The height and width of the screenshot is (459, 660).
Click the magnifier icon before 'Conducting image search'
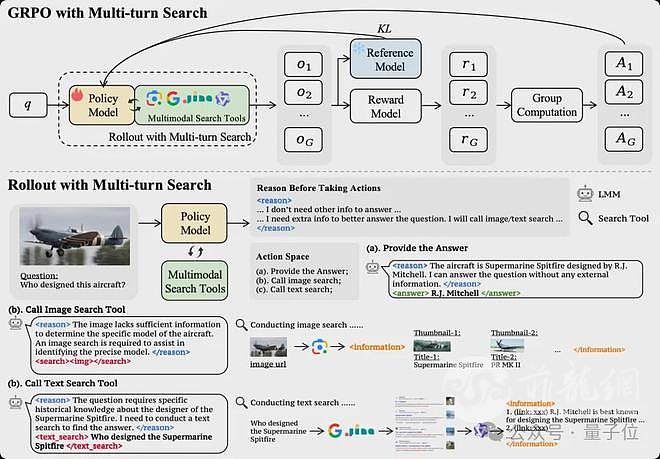coord(241,324)
